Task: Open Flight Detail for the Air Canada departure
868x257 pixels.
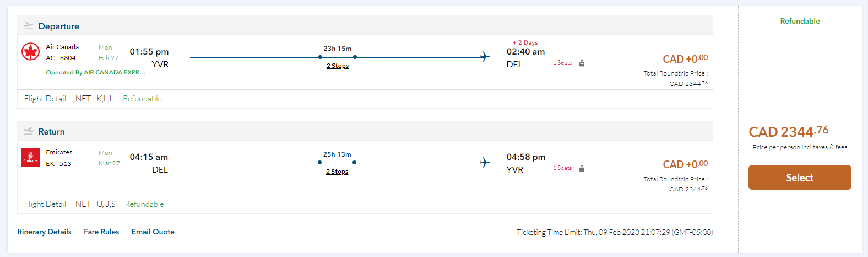Action: coord(45,99)
